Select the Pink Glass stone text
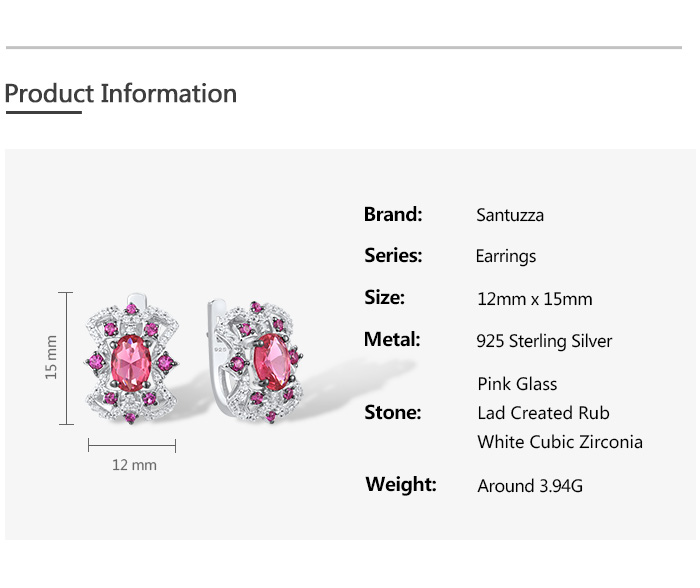This screenshot has height=588, width=700. [517, 384]
